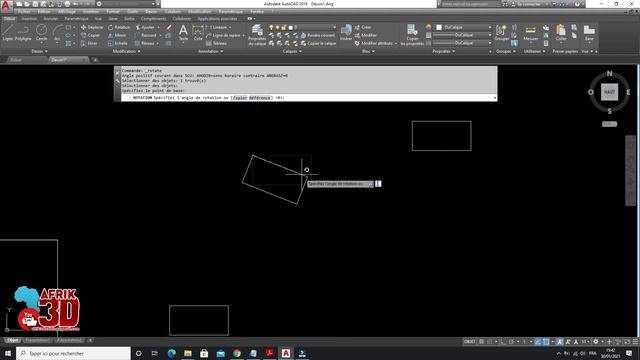This screenshot has width=640, height=360.
Task: Open the color DuCalque dropdown
Action: click(463, 27)
